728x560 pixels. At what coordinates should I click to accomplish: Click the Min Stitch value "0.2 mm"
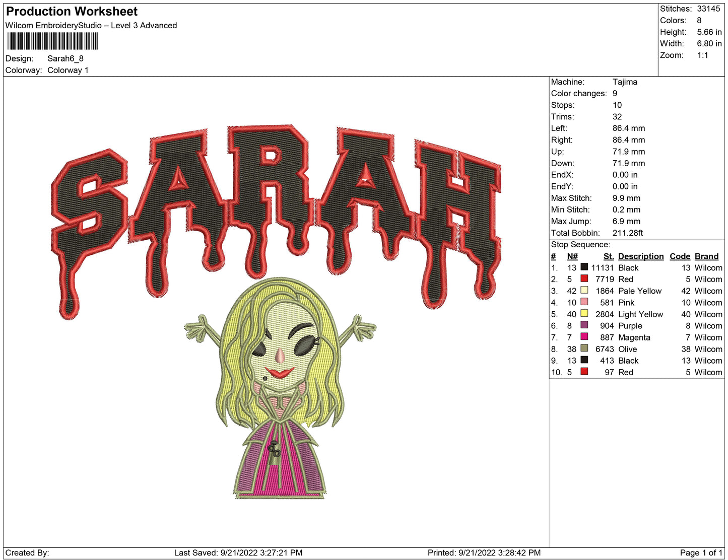[x=627, y=209]
